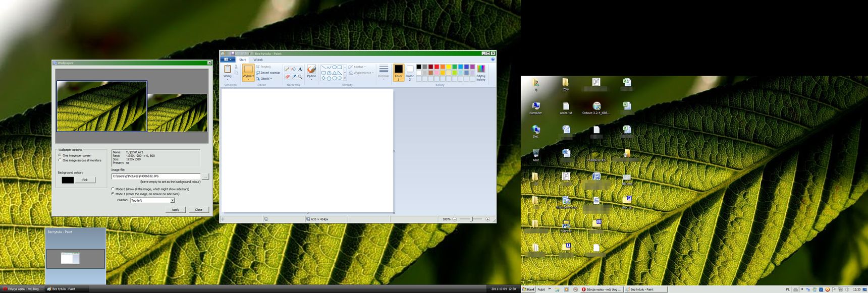Expand the Kształty shapes gallery more arrow
Screen dimensions: 868x293
(345, 78)
